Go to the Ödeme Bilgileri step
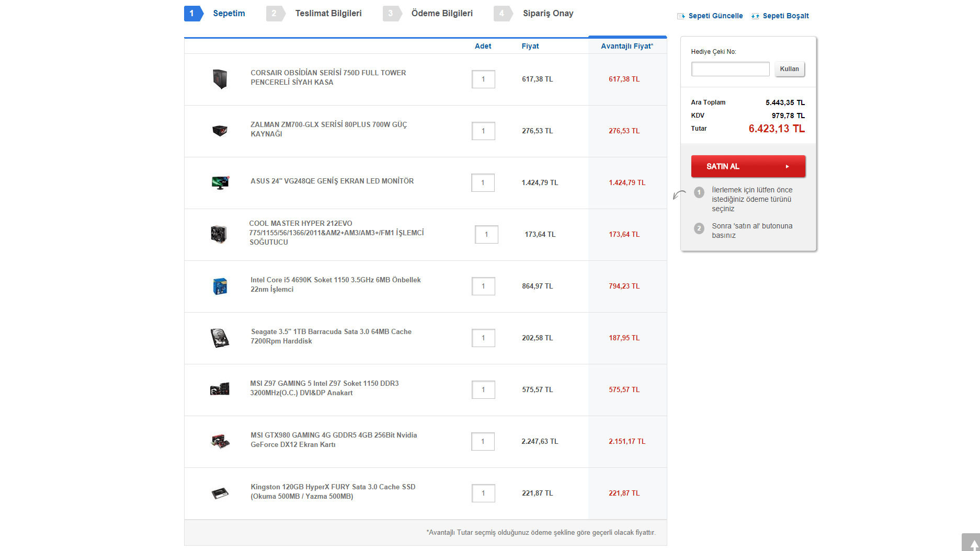Viewport: 980px width, 551px height. coord(441,14)
